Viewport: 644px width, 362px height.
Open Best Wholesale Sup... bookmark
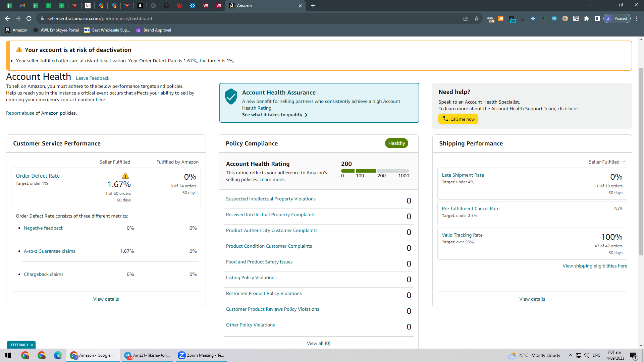107,30
